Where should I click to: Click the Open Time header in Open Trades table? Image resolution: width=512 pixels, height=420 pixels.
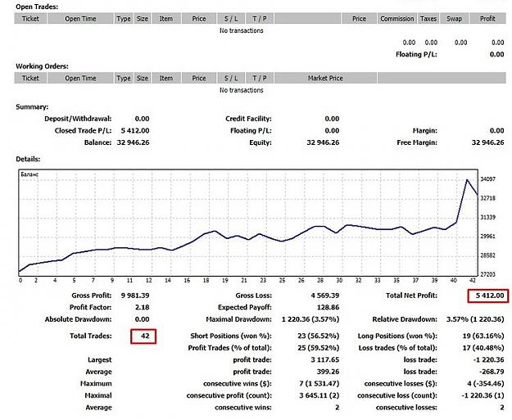click(80, 19)
